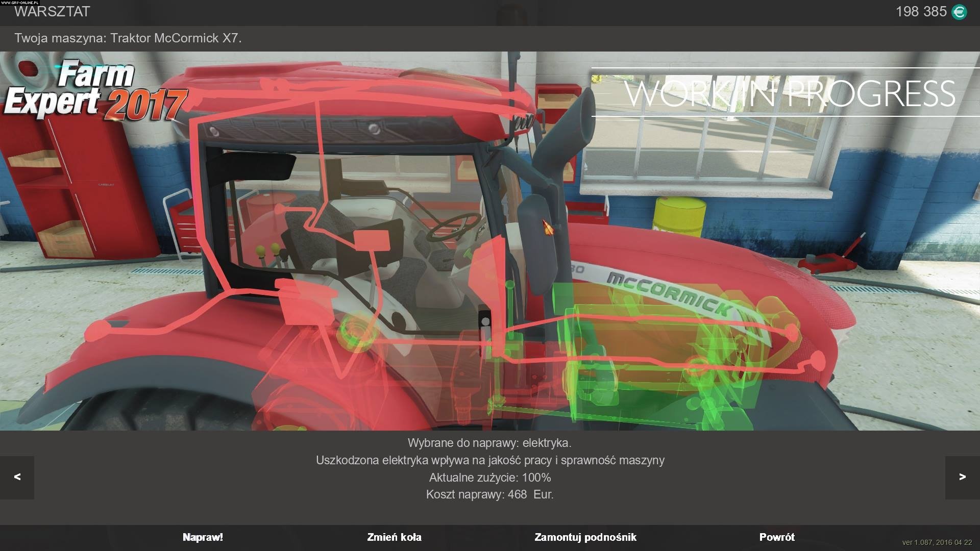Open Zmień koła to change the wheels

394,537
